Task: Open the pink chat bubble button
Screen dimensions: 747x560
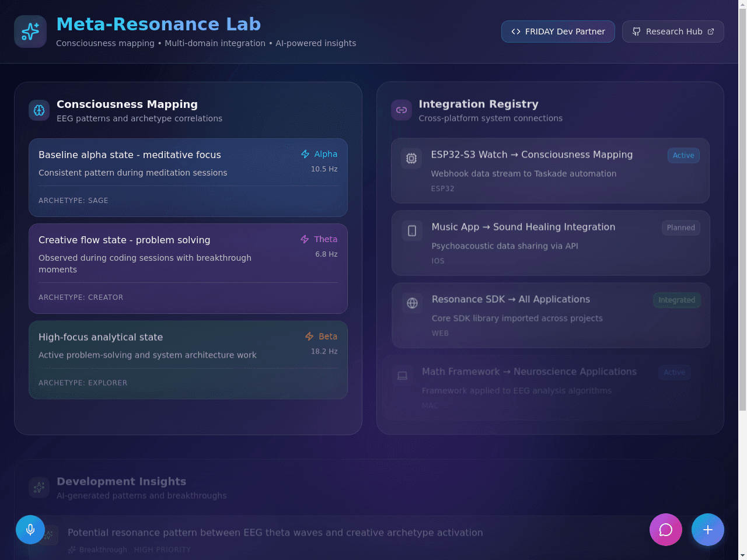Action: (666, 530)
